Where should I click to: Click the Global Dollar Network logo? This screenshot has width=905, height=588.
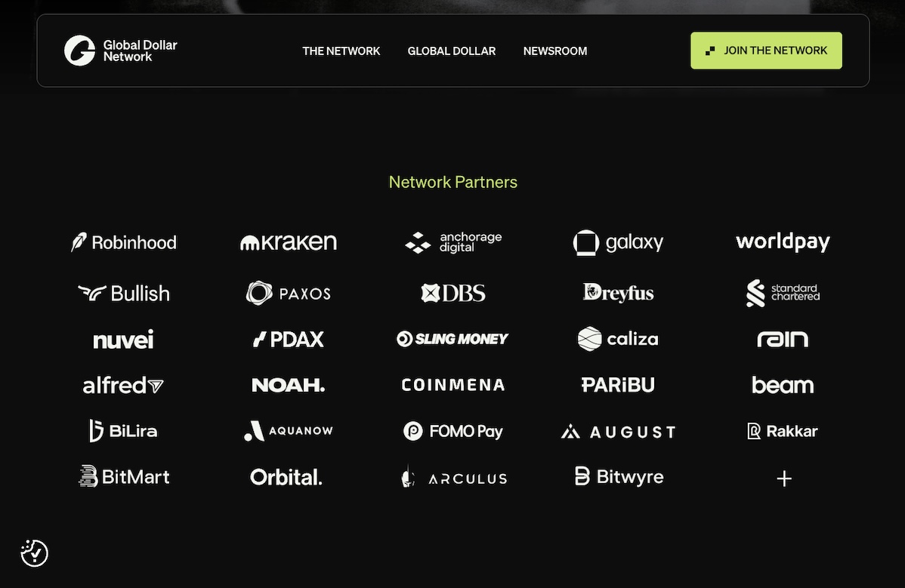[x=121, y=51]
